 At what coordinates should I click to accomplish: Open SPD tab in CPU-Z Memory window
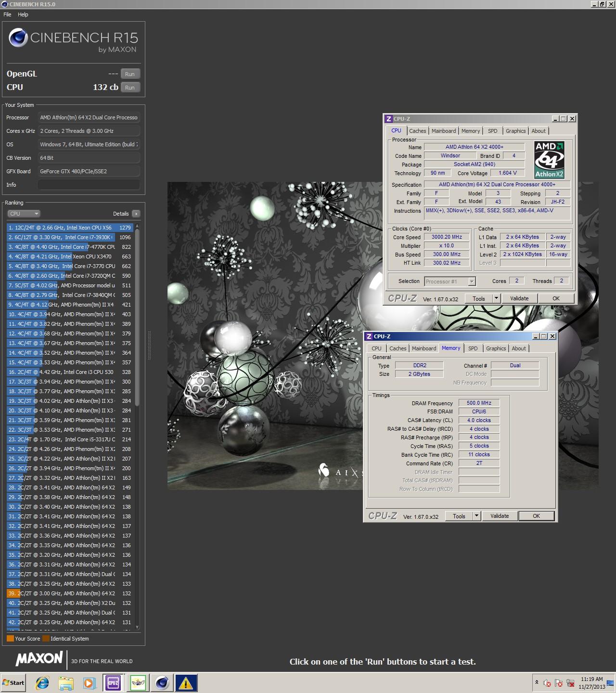(473, 348)
